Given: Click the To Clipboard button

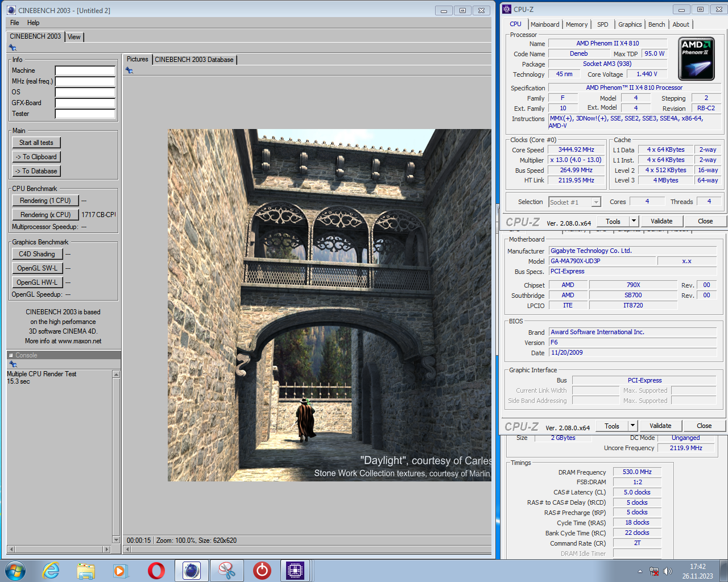Looking at the screenshot, I should [36, 157].
